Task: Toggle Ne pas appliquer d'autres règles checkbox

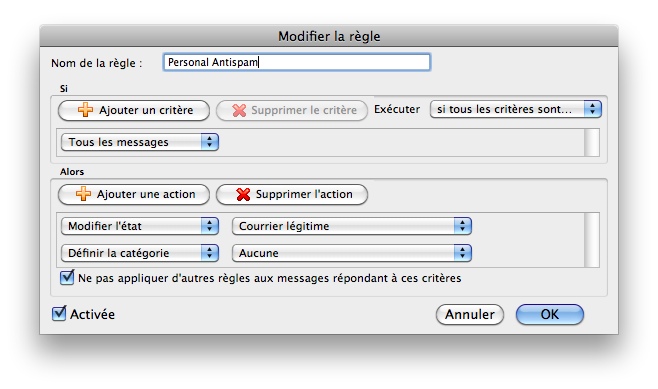Action: (x=67, y=277)
